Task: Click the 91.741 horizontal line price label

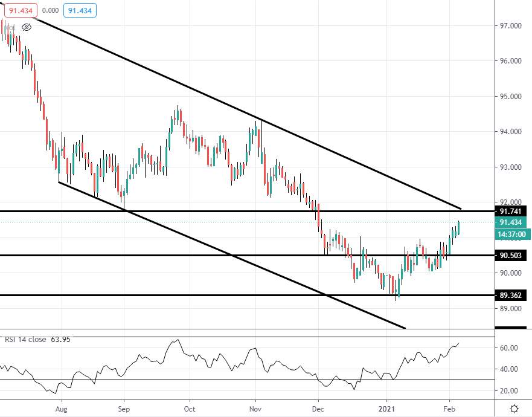Action: point(511,211)
